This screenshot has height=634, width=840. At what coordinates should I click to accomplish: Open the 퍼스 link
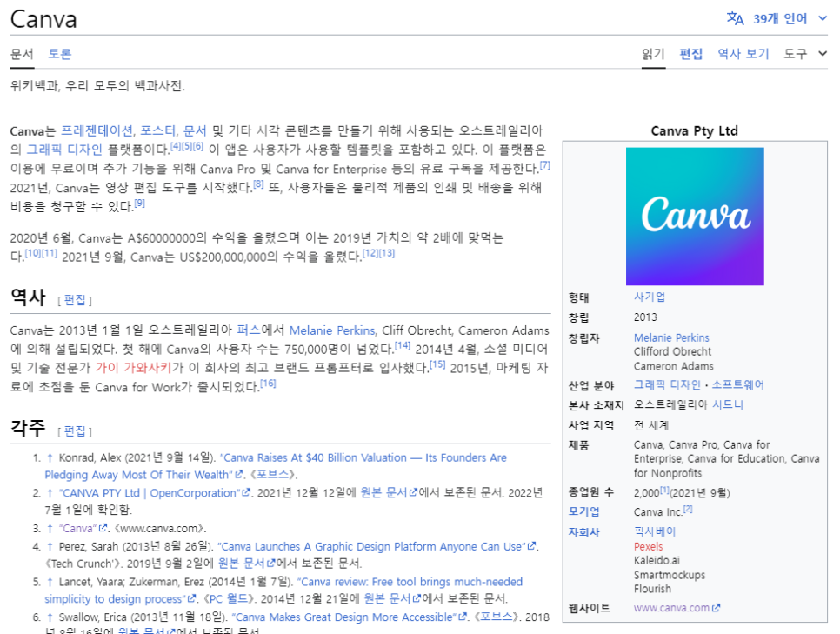pos(248,330)
